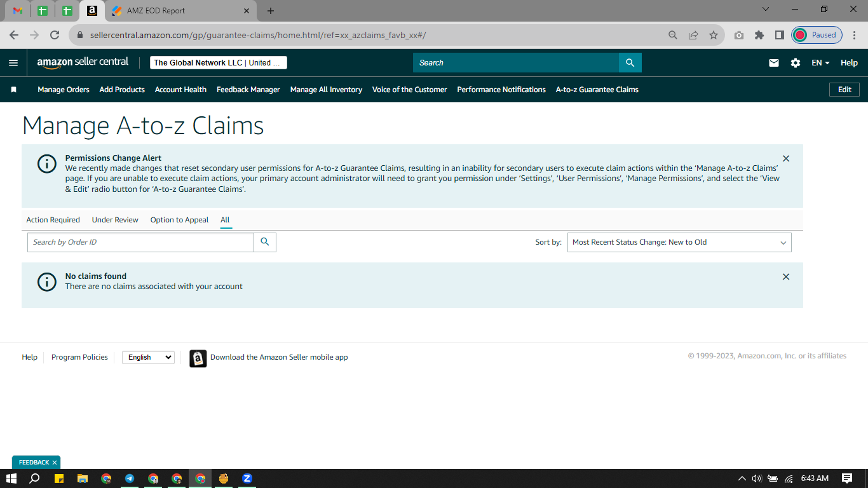Reload the page with the refresh icon
The width and height of the screenshot is (868, 488).
click(x=55, y=35)
